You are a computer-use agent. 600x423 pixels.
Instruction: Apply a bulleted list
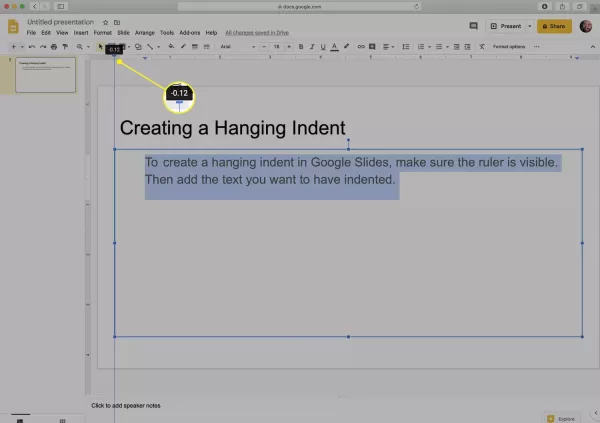439,47
